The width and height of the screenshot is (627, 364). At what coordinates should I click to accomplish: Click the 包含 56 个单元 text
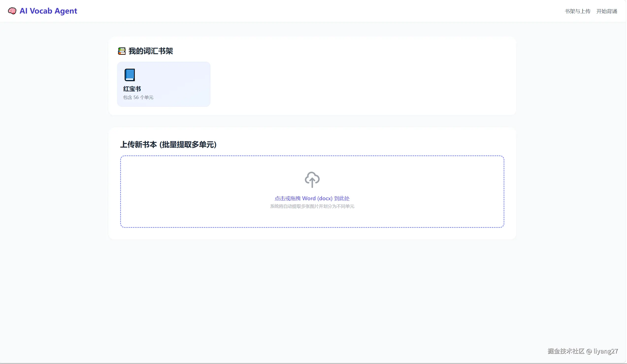(138, 98)
